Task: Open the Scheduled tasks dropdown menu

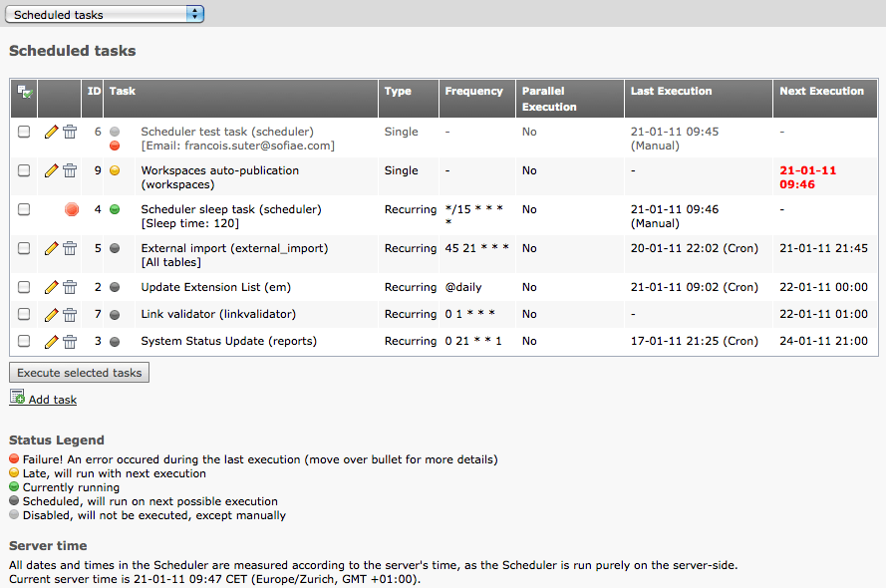Action: tap(106, 14)
